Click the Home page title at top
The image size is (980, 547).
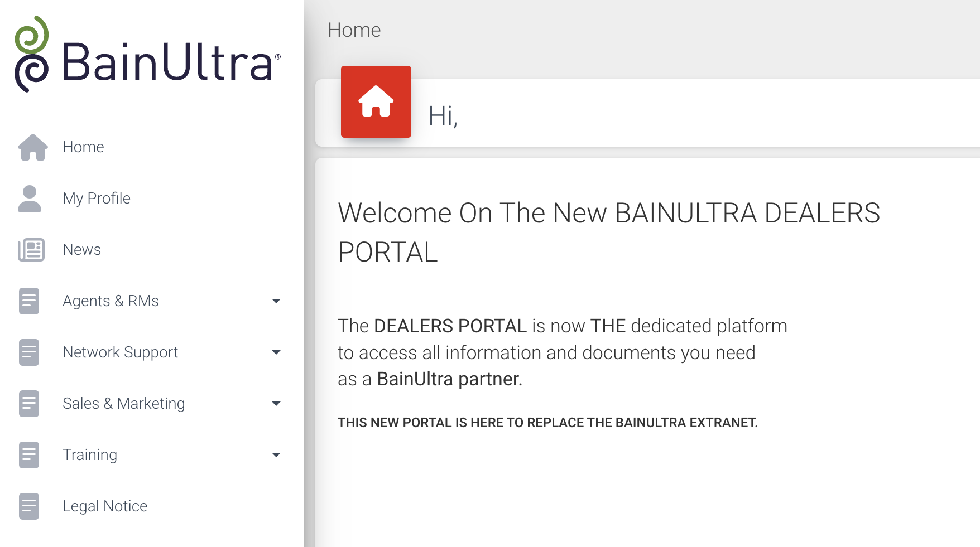(354, 30)
